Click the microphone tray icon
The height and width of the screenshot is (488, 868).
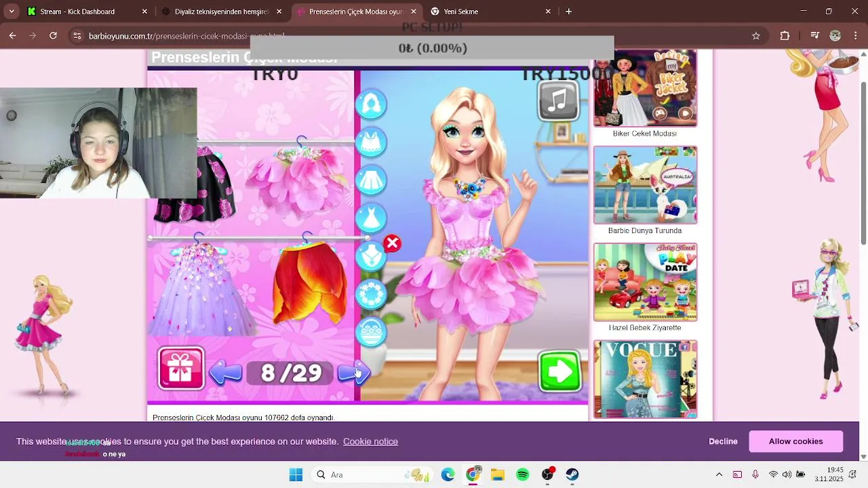[x=755, y=474]
